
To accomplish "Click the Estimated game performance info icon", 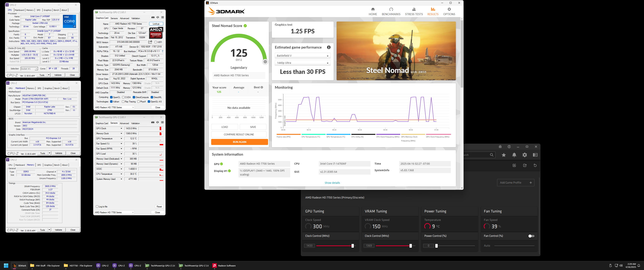I will 329,47.
